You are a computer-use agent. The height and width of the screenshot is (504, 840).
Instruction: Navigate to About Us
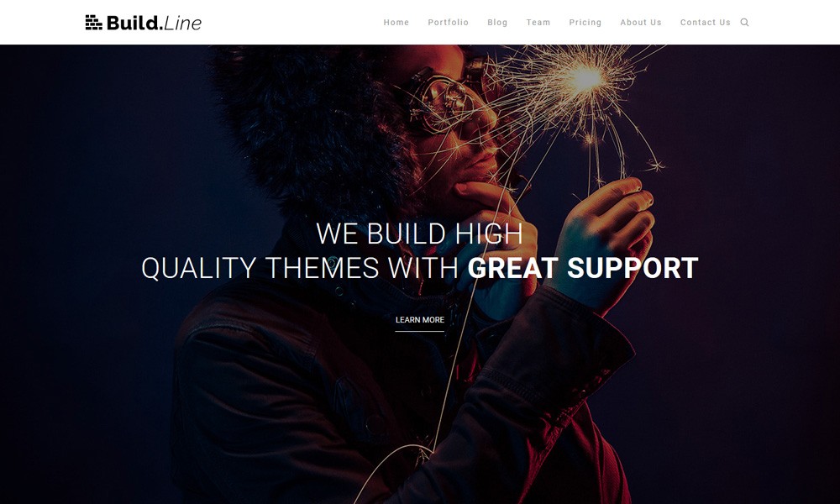click(x=641, y=23)
